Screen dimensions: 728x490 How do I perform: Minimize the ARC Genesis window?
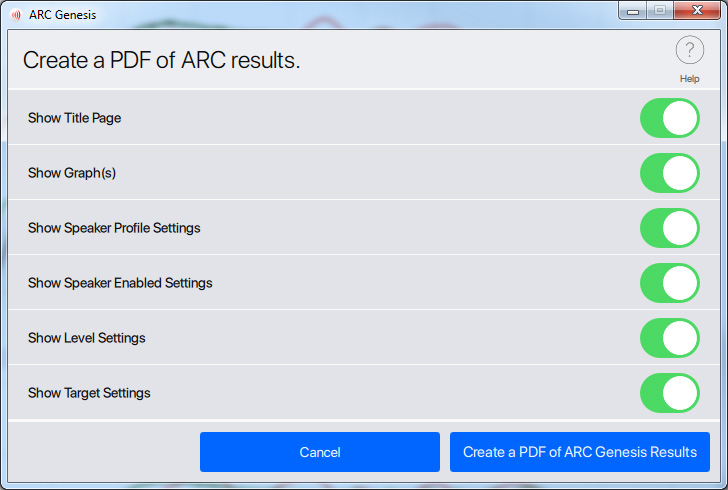click(x=633, y=11)
